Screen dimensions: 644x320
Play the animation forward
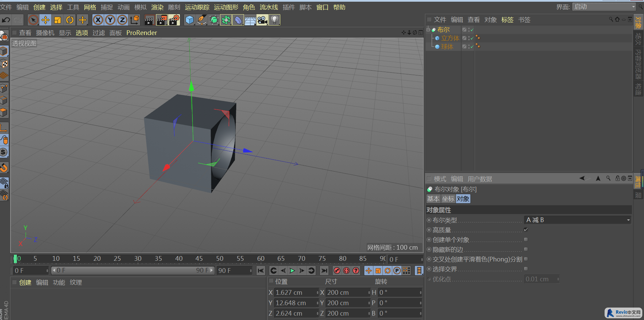(292, 271)
